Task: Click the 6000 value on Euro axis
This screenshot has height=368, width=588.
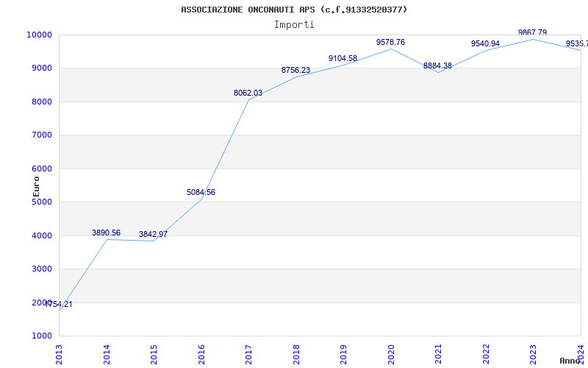Action: (41, 169)
